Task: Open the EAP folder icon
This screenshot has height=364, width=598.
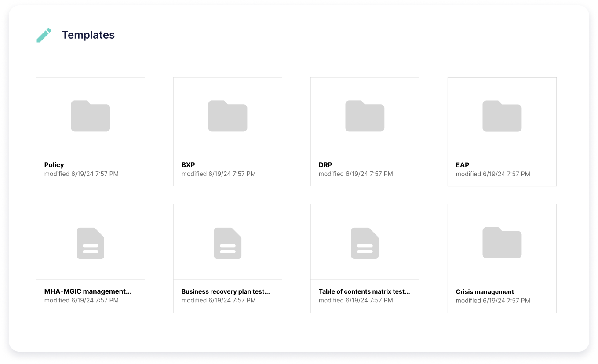Action: tap(502, 116)
